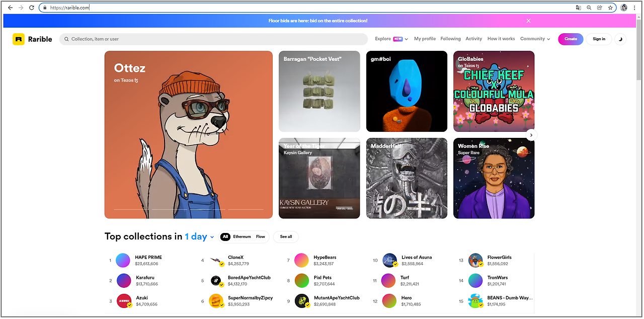Click FlowerGirls collection avatar
644x319 pixels.
[475, 260]
